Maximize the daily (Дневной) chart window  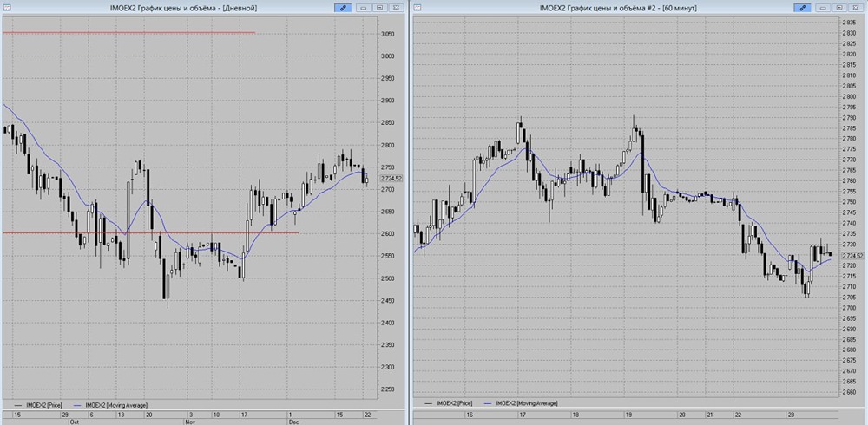(x=379, y=7)
